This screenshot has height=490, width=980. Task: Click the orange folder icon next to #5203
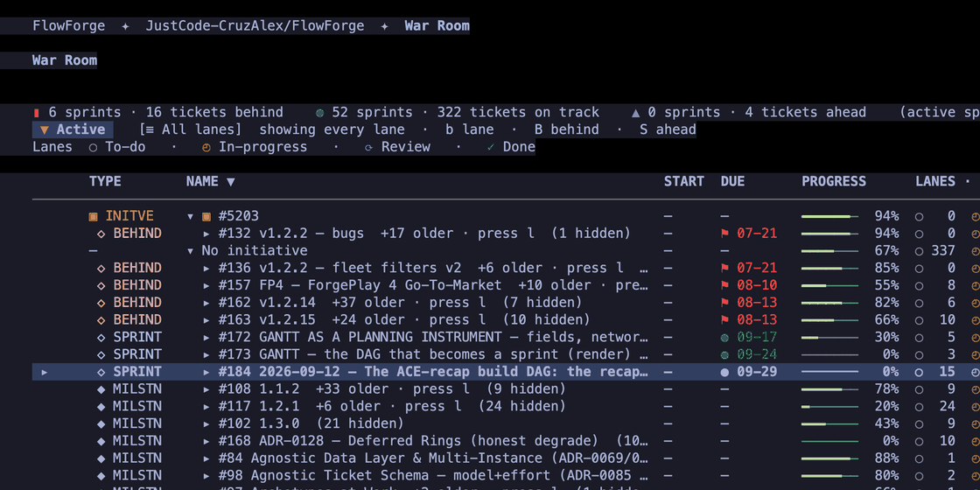[x=206, y=216]
